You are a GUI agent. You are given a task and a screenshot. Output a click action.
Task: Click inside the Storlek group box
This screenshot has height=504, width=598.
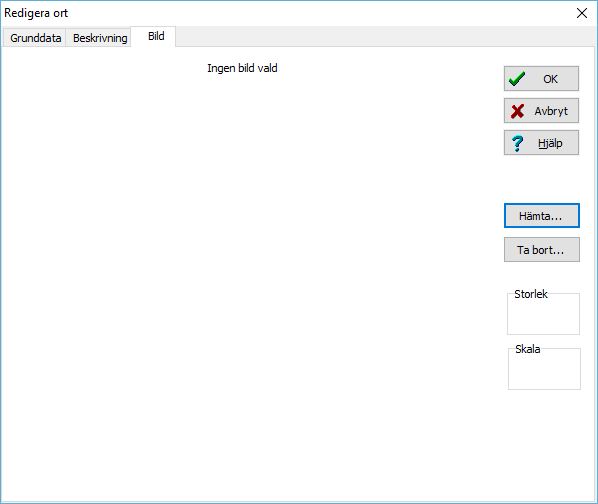(543, 316)
